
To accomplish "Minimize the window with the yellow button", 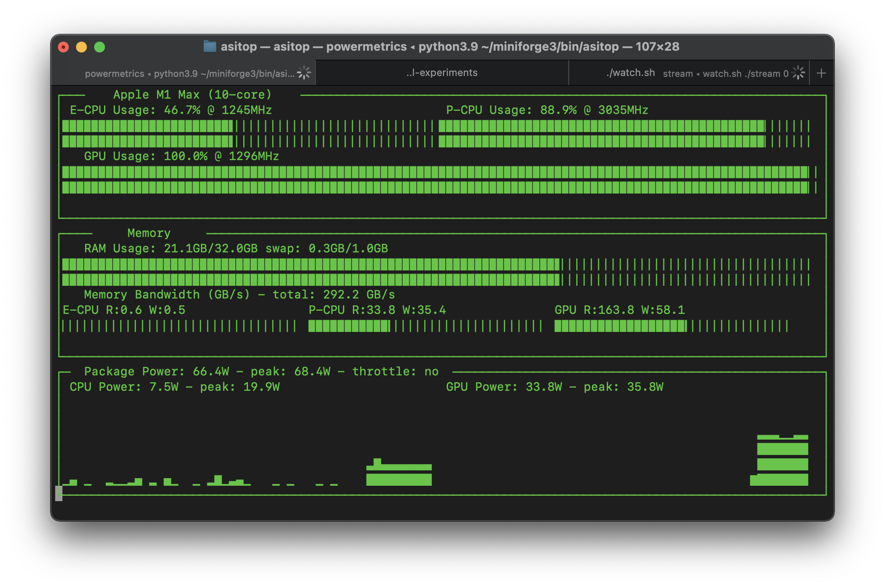I will pyautogui.click(x=81, y=47).
